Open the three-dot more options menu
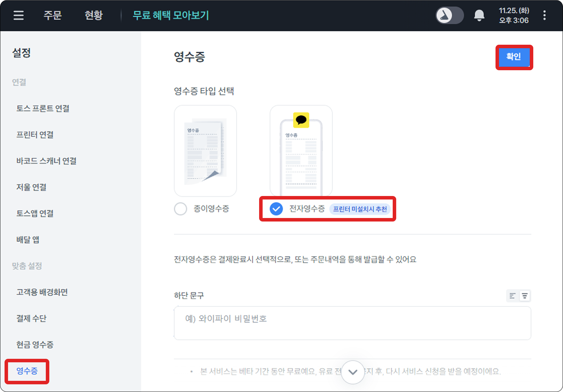This screenshot has height=392, width=563. point(544,15)
